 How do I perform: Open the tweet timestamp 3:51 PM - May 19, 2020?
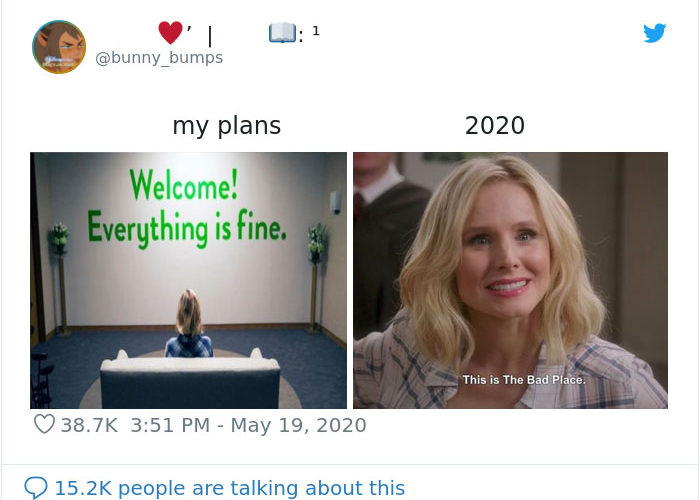pos(248,425)
